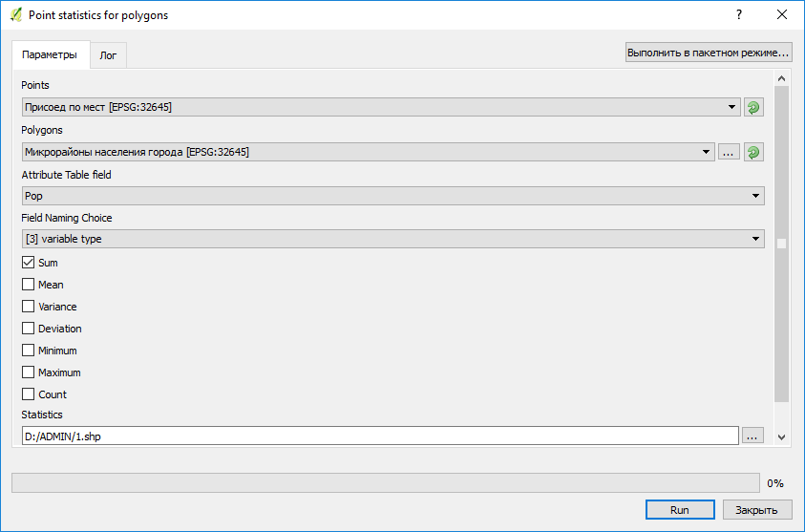Image resolution: width=805 pixels, height=532 pixels.
Task: Enable the Mean statistic checkbox
Action: [29, 285]
